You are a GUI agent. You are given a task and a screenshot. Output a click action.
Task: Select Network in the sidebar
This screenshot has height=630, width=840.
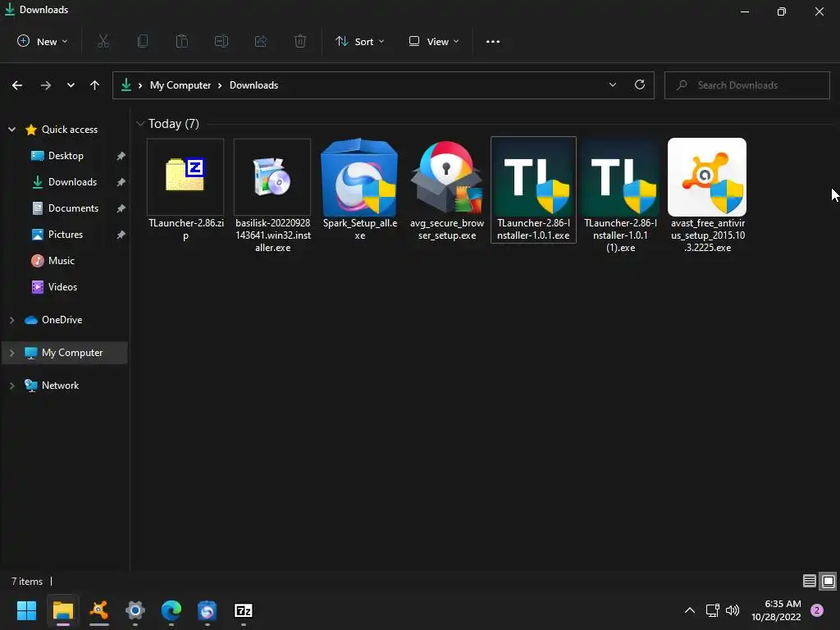click(60, 386)
